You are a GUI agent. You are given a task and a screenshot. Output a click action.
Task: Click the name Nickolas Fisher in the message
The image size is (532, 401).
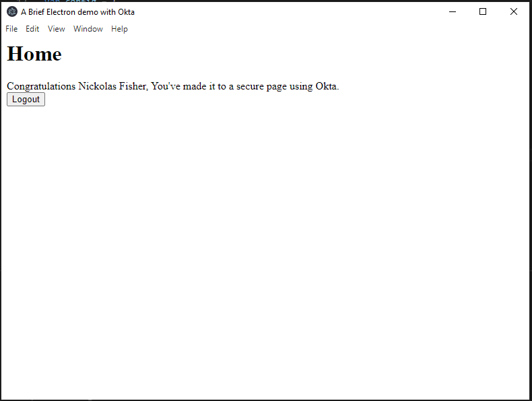(x=112, y=86)
